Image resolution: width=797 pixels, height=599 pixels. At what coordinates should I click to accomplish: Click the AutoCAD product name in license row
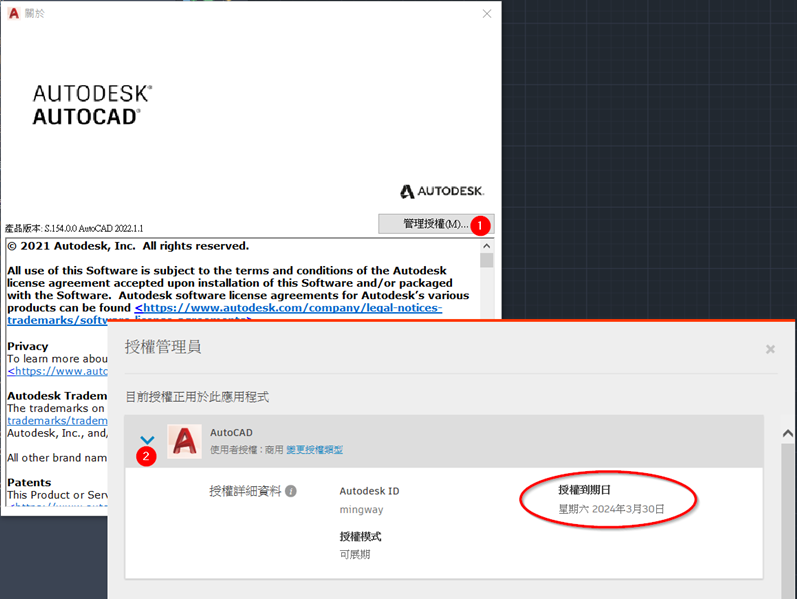click(x=231, y=433)
